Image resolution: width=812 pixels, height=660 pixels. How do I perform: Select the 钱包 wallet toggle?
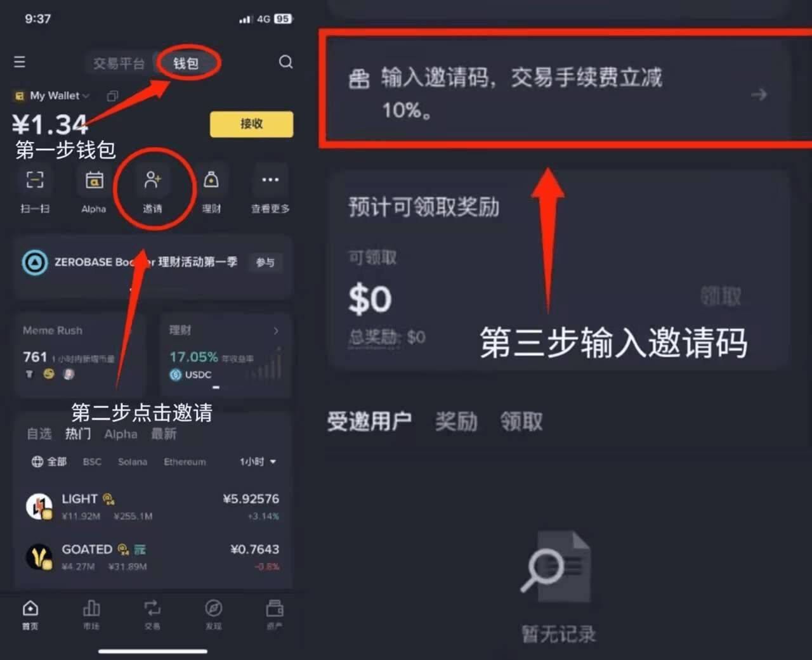coord(186,63)
